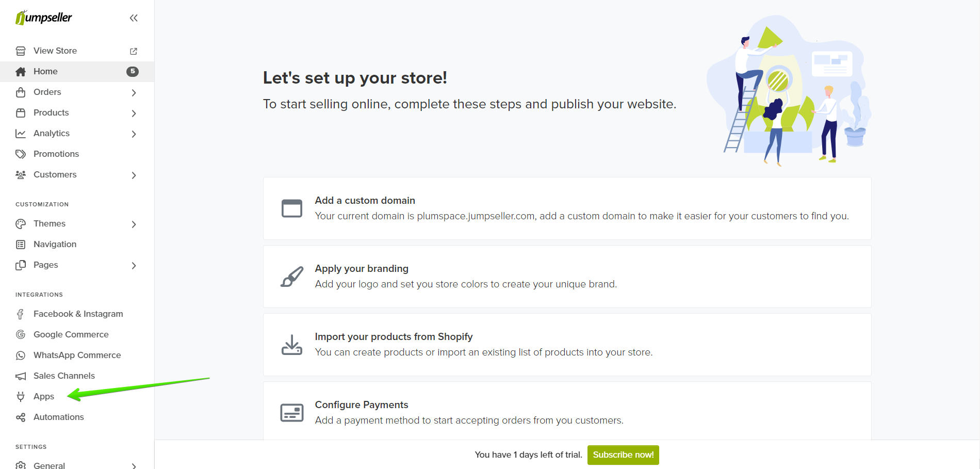The height and width of the screenshot is (469, 980).
Task: Expand the Orders submenu chevron
Action: tap(134, 93)
